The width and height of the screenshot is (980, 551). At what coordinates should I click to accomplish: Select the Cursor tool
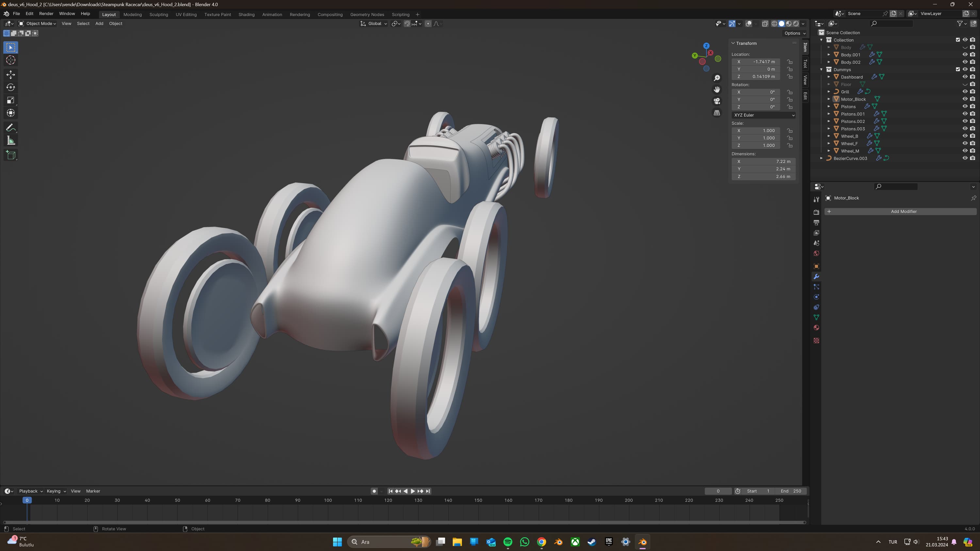11,60
